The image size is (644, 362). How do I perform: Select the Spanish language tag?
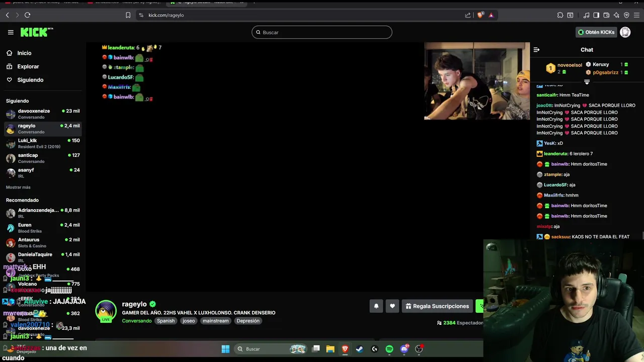coord(166,321)
